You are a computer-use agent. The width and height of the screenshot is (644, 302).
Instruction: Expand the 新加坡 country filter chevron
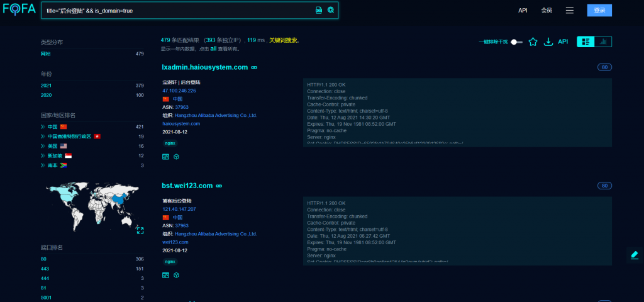click(43, 156)
